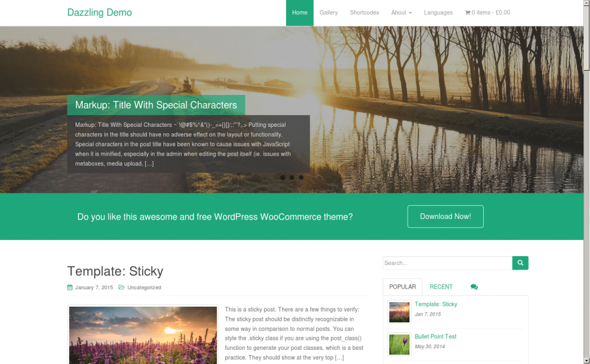The height and width of the screenshot is (364, 590).
Task: Switch to the RECENT tab
Action: coord(441,287)
